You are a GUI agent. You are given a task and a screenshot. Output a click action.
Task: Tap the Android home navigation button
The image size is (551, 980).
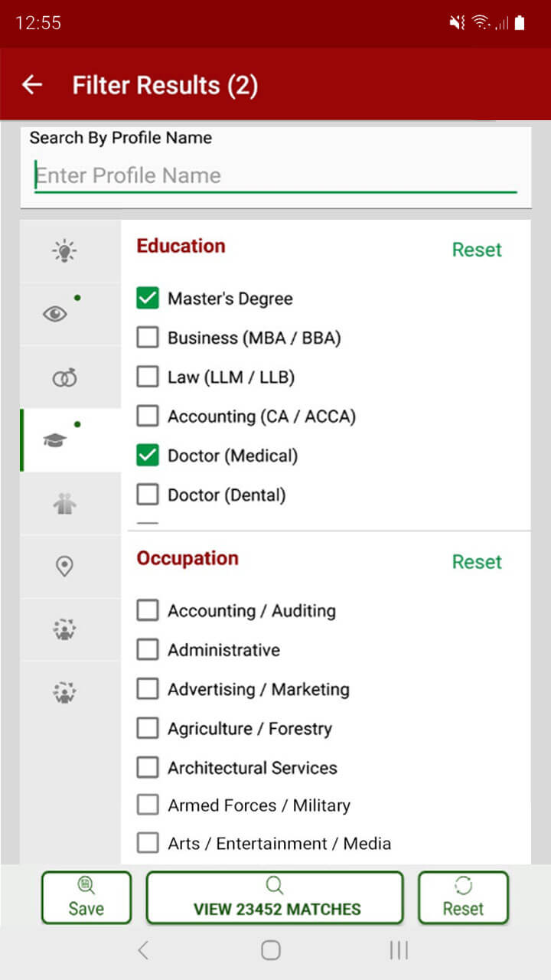click(270, 950)
